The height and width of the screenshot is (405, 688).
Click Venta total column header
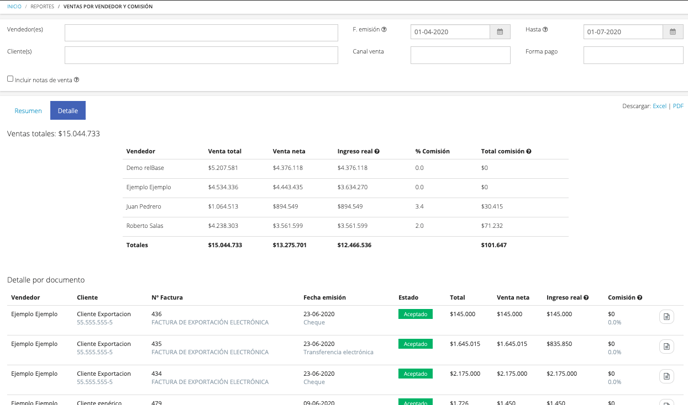pyautogui.click(x=225, y=151)
